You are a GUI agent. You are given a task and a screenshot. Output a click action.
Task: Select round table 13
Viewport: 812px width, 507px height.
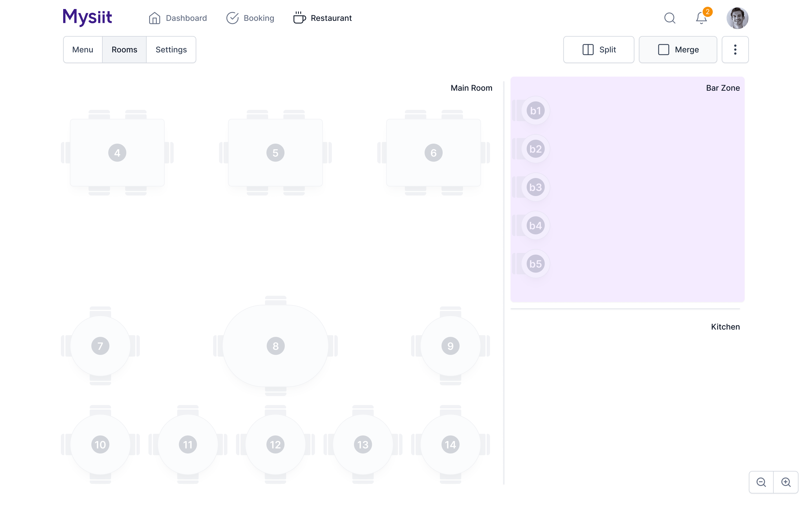click(363, 445)
